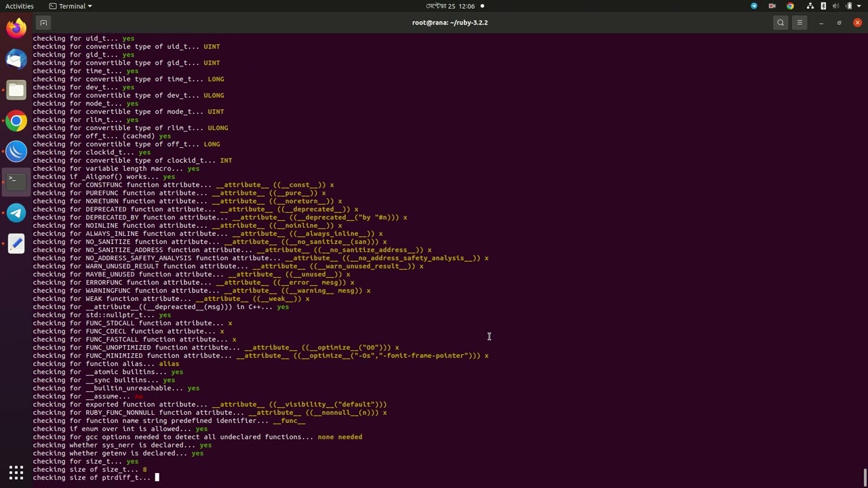Viewport: 868px width, 488px height.
Task: Open the Terminal app menu in top bar
Action: (x=71, y=6)
